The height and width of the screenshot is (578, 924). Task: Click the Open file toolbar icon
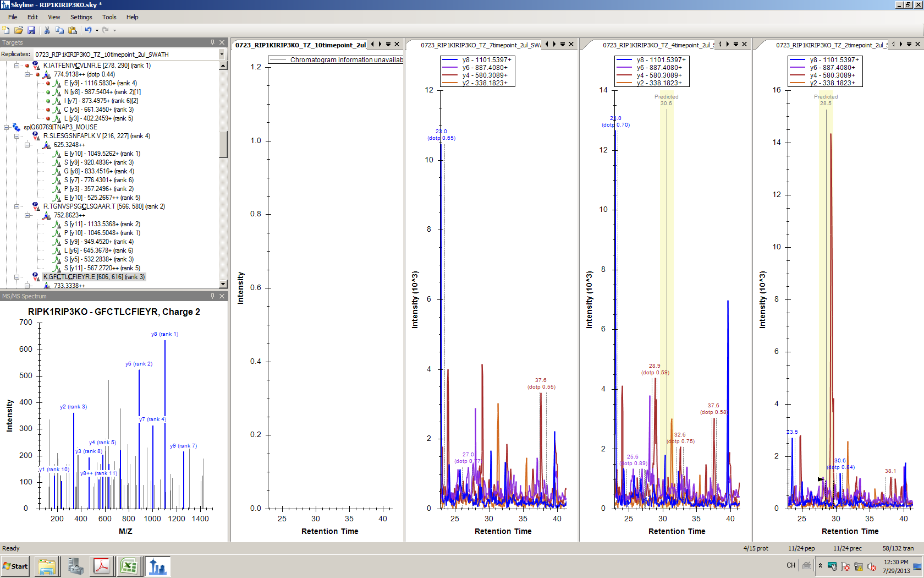click(x=19, y=30)
